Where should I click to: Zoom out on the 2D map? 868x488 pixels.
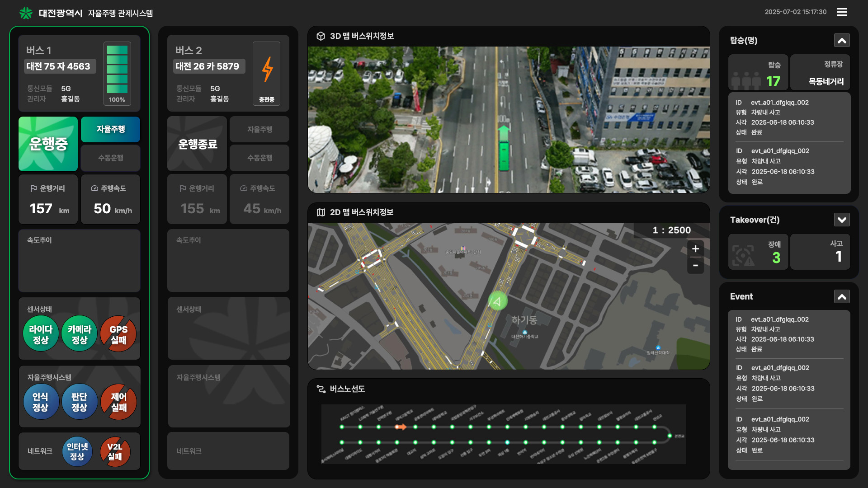695,266
